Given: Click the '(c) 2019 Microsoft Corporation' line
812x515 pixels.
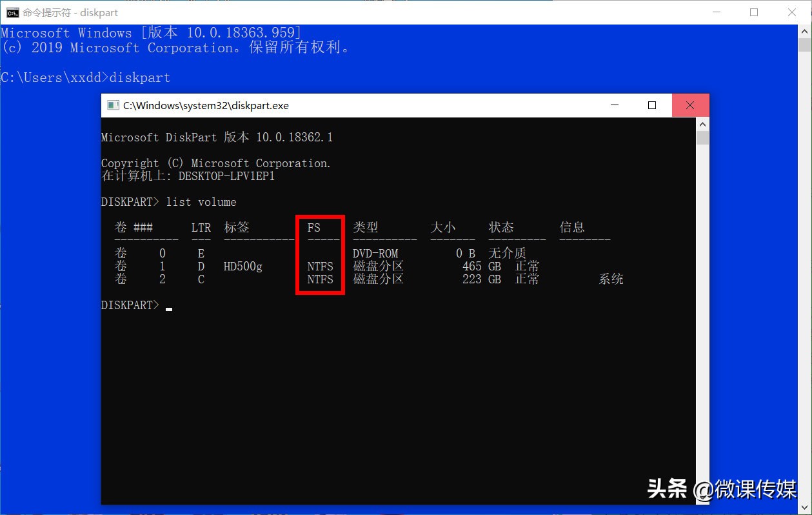Looking at the screenshot, I should click(x=175, y=48).
